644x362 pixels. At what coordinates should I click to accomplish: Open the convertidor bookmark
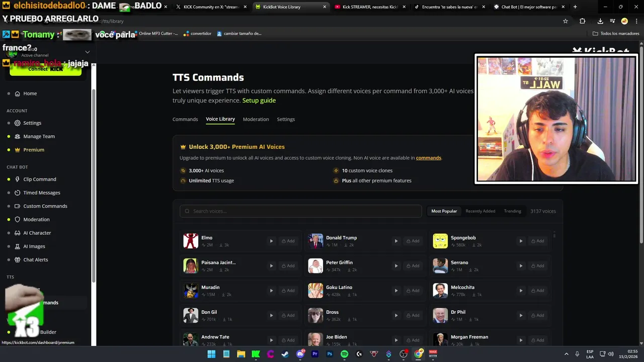[x=197, y=34]
